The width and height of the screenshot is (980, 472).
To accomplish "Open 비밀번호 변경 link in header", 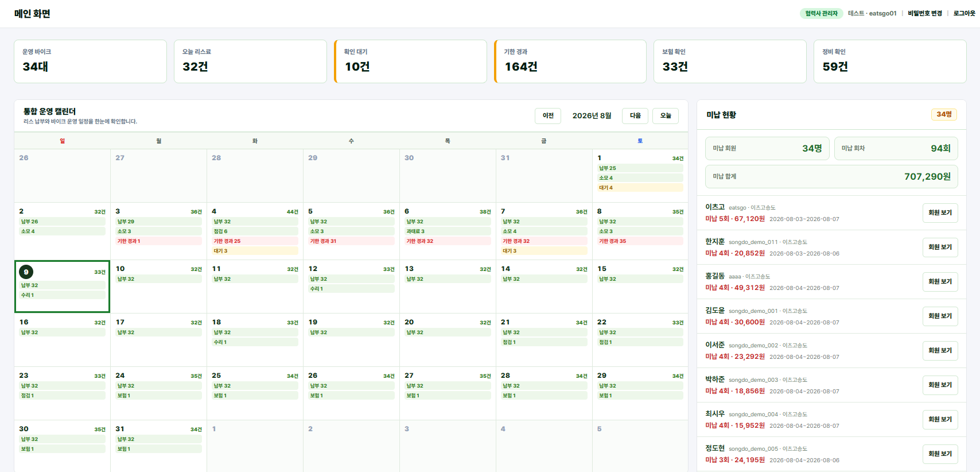I will (925, 13).
